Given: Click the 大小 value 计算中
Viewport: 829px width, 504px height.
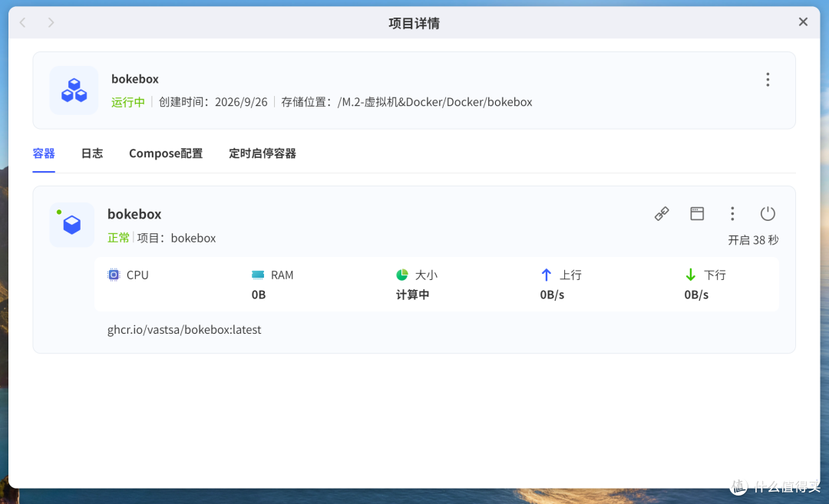Looking at the screenshot, I should [412, 295].
